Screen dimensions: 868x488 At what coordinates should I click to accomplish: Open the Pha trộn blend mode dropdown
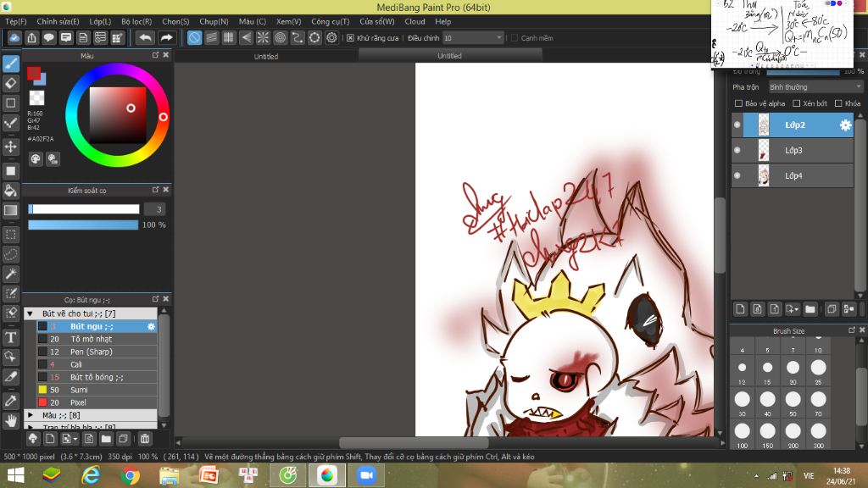tap(815, 87)
